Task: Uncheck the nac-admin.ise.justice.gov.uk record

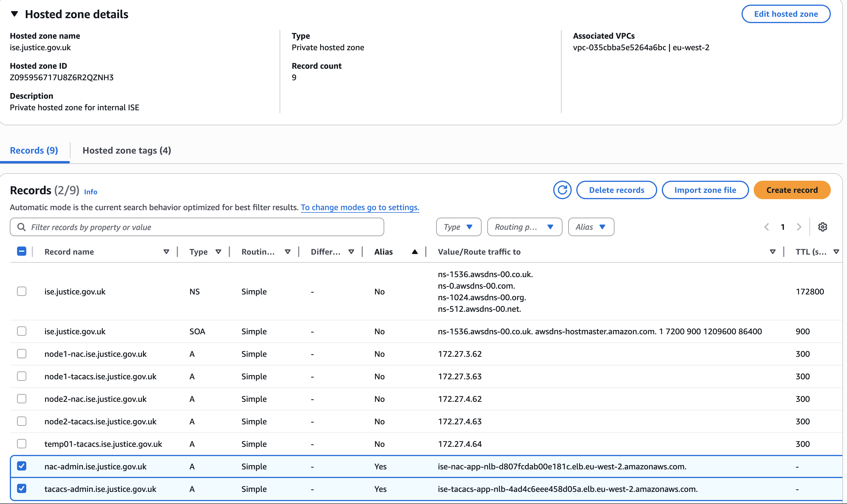Action: 22,466
